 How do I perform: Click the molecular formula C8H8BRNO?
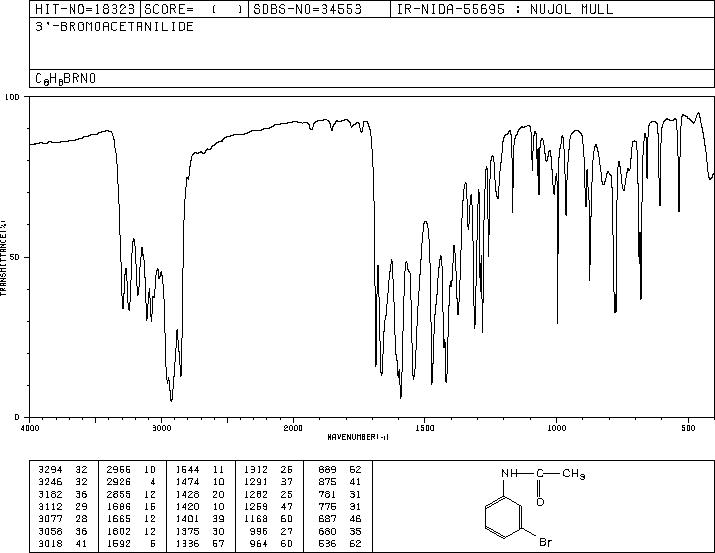(66, 79)
